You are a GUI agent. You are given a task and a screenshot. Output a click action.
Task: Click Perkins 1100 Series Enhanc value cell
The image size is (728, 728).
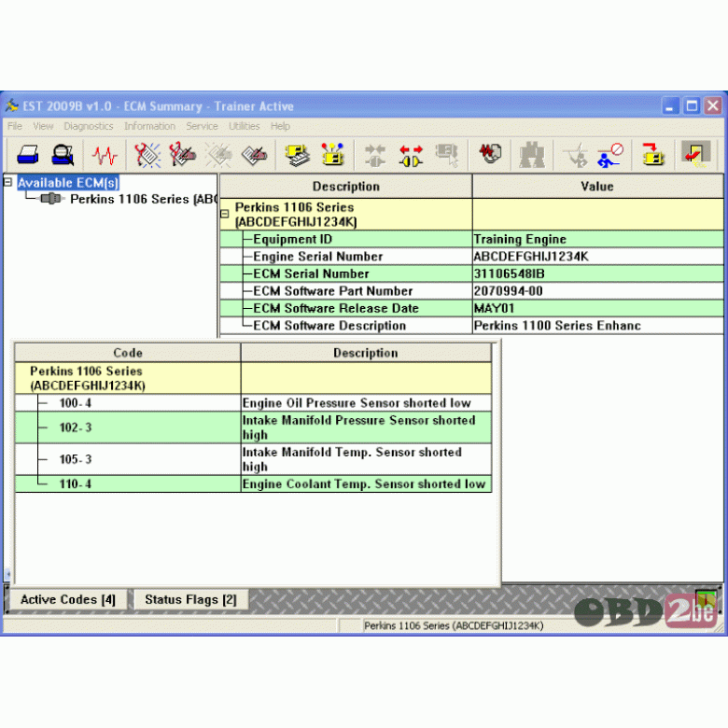click(598, 326)
